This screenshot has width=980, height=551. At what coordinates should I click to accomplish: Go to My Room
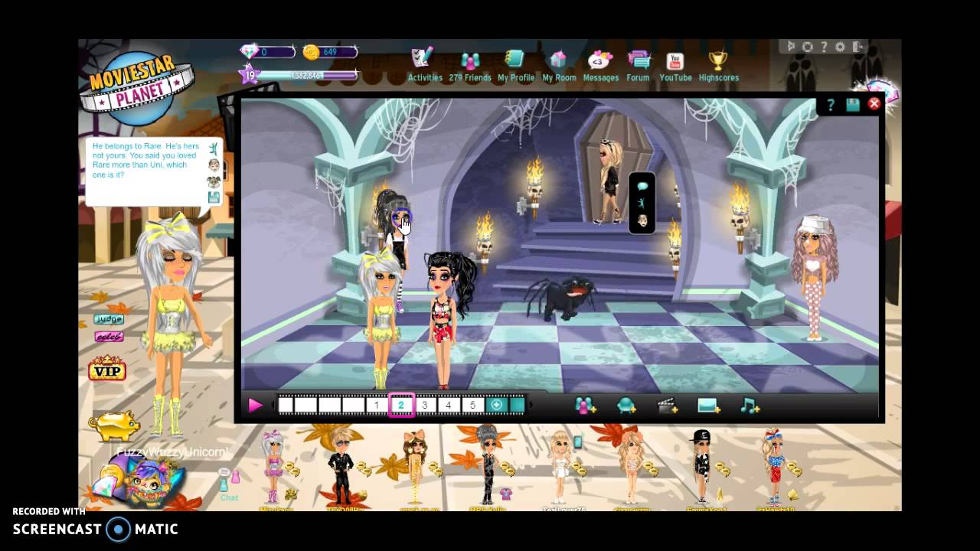pos(558,60)
